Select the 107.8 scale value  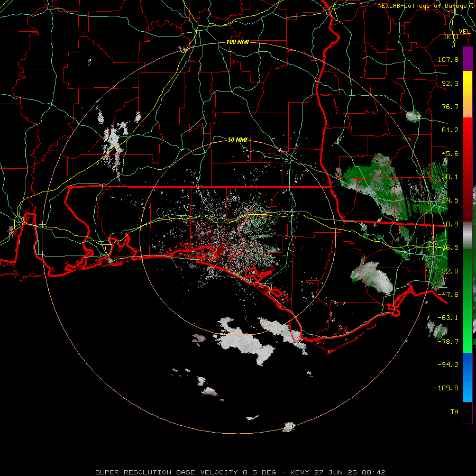(x=448, y=59)
